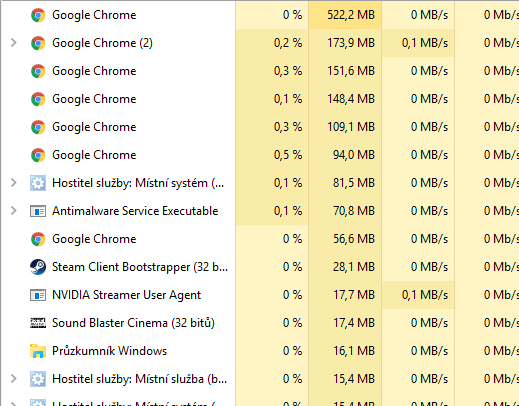
Task: Select Steam Client Bootstrapper process name
Action: point(140,267)
